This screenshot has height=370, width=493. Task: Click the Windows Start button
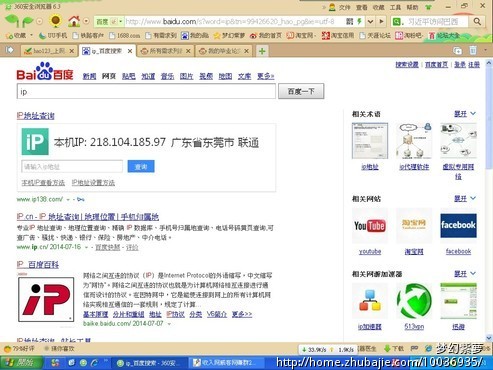22,363
